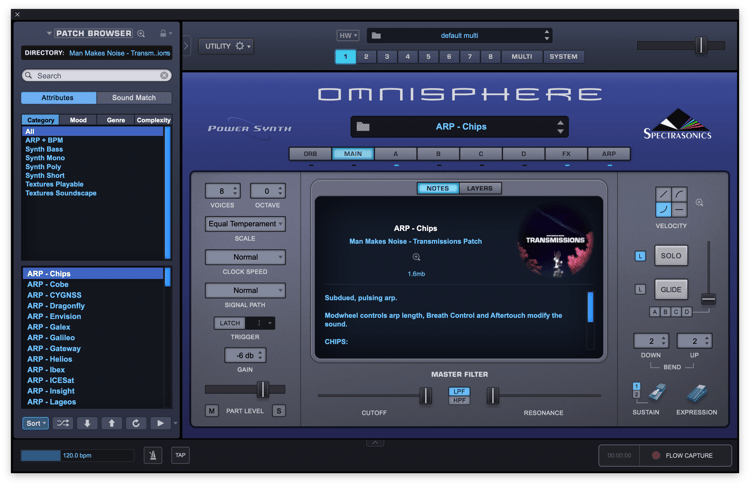Toggle the L latch next to GLIDE
Viewport: 750px width, 486px height.
click(x=640, y=289)
